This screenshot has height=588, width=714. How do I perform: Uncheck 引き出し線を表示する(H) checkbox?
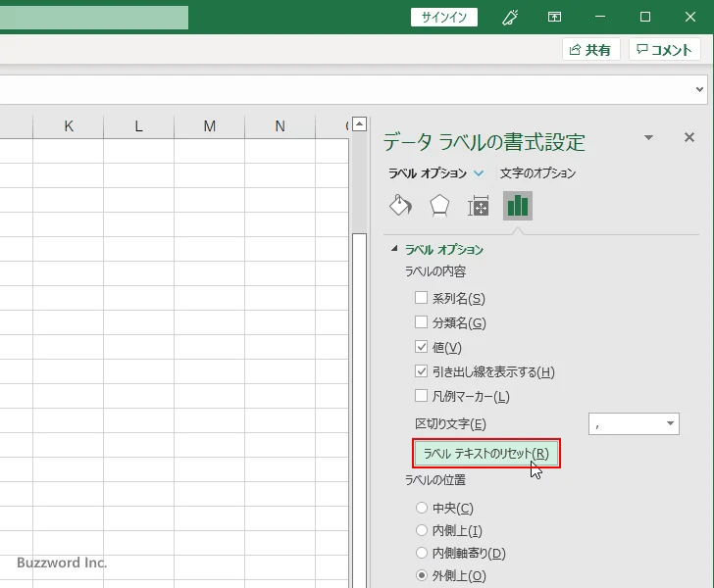[x=421, y=371]
